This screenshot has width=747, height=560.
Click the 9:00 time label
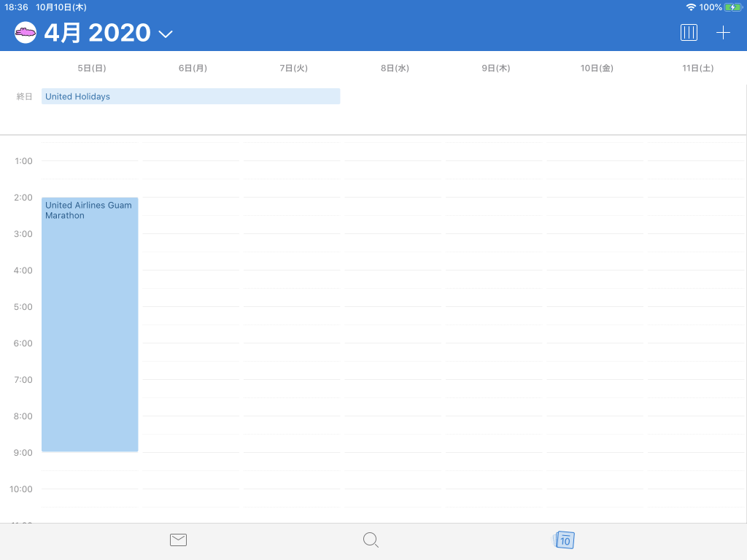coord(23,452)
